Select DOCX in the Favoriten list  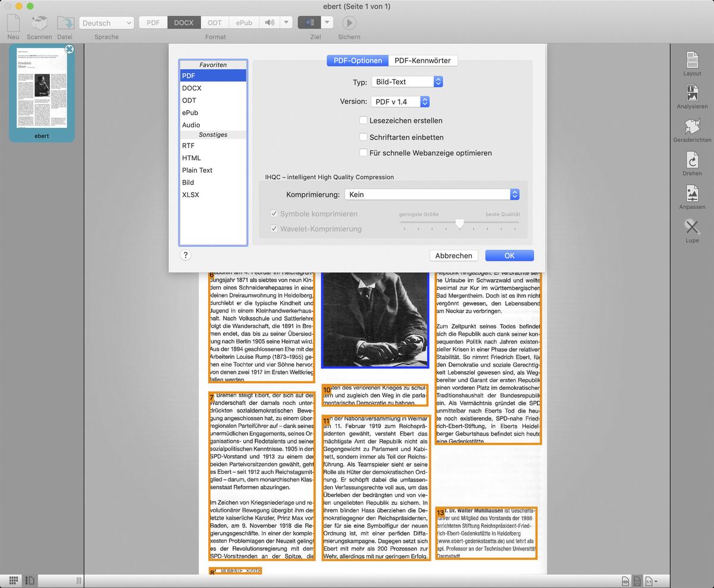click(x=213, y=88)
